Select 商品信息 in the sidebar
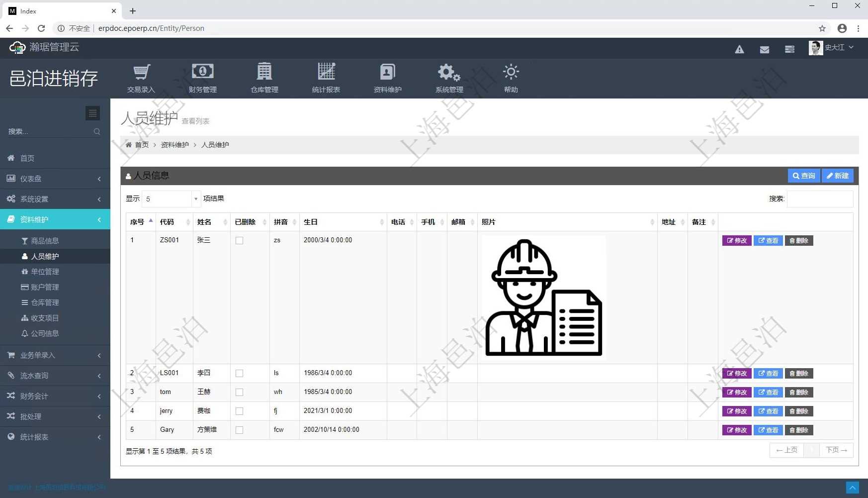 click(x=45, y=241)
